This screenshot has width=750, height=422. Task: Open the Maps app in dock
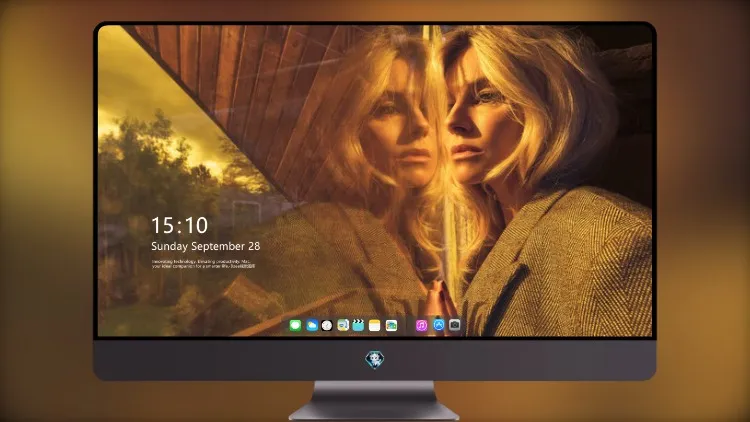coord(343,325)
